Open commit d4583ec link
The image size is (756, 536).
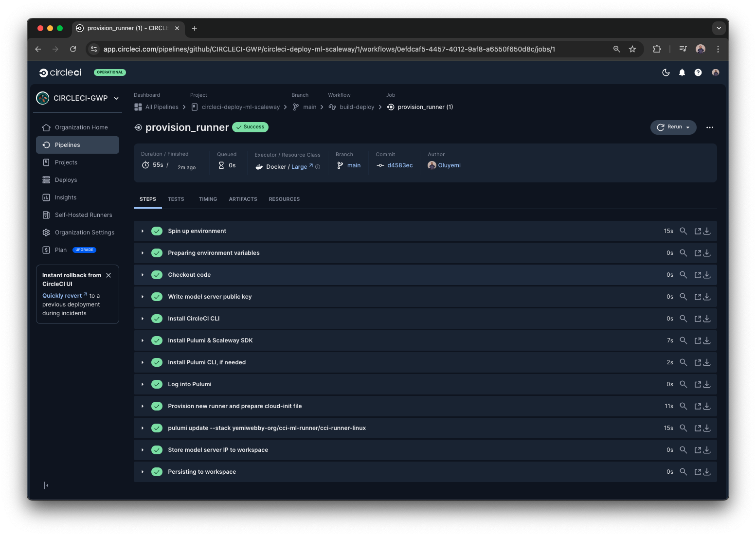(400, 165)
